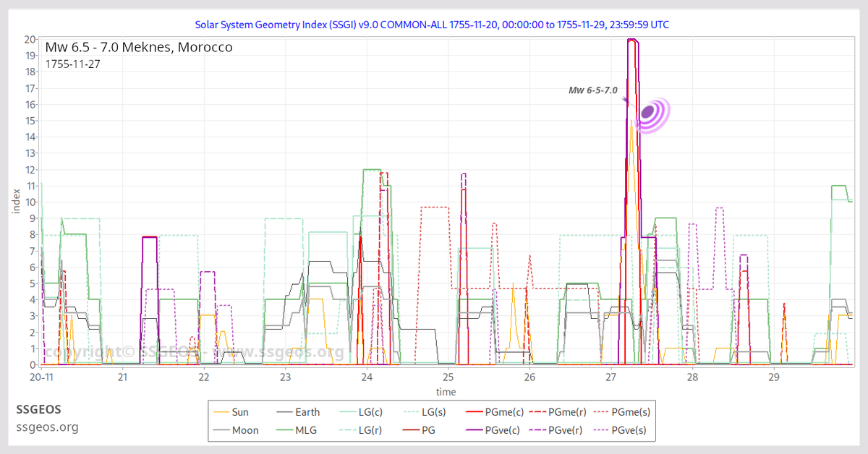The height and width of the screenshot is (454, 868).
Task: Click the y-axis tick label 12
Action: click(30, 169)
